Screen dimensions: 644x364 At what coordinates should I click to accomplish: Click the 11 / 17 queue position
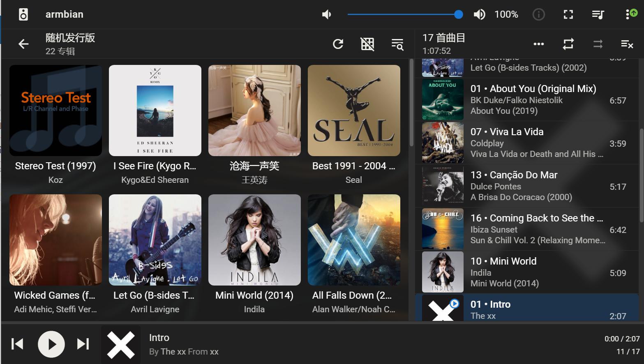coord(628,352)
